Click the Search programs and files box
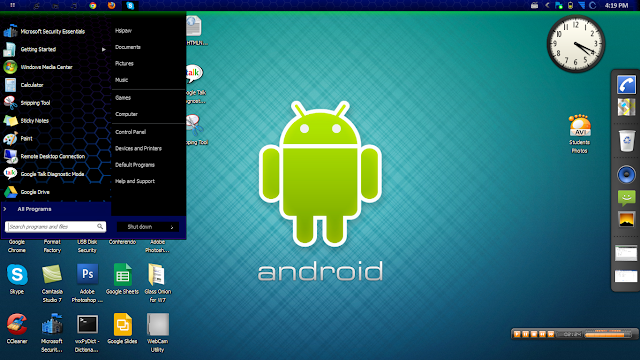This screenshot has height=360, width=640. point(56,227)
